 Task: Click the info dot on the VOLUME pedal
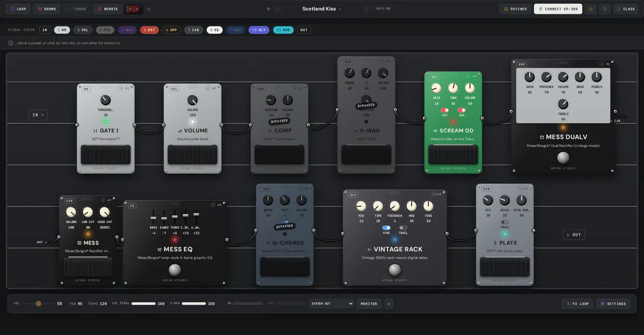[208, 88]
